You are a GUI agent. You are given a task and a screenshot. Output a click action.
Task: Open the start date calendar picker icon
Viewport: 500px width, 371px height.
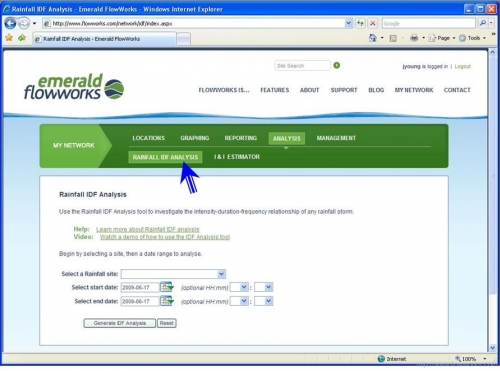(x=167, y=287)
